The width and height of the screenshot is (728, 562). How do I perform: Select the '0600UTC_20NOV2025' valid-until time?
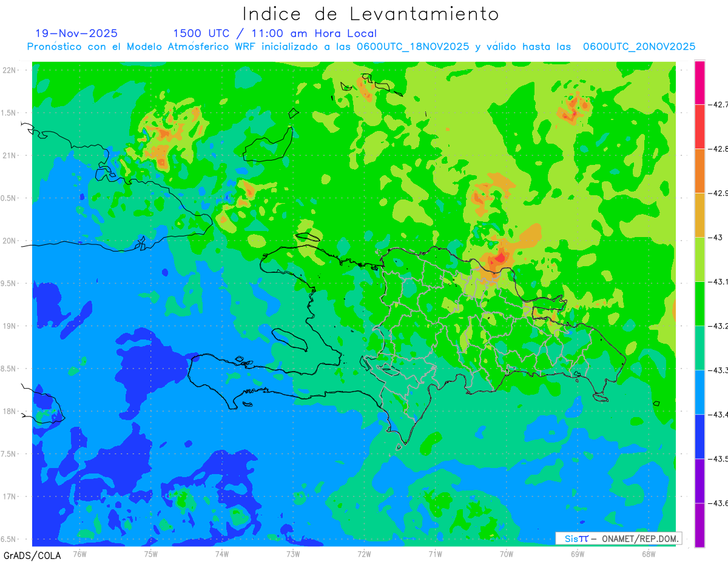pyautogui.click(x=639, y=47)
